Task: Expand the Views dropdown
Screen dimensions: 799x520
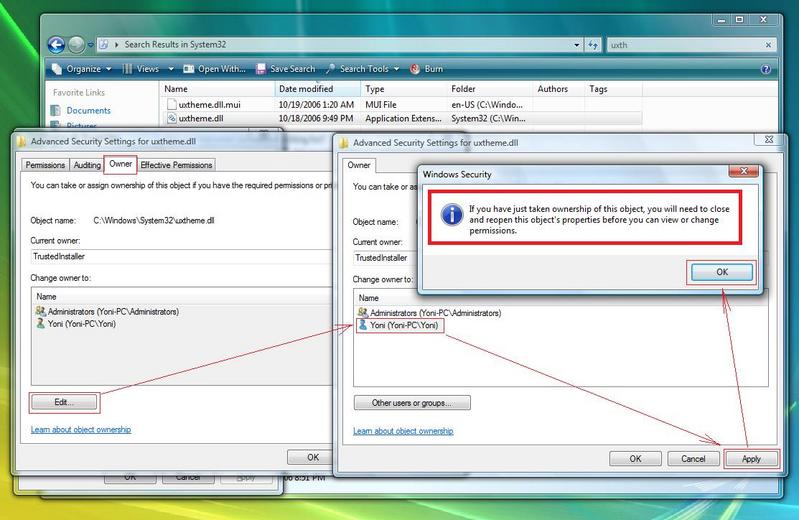Action: point(148,69)
